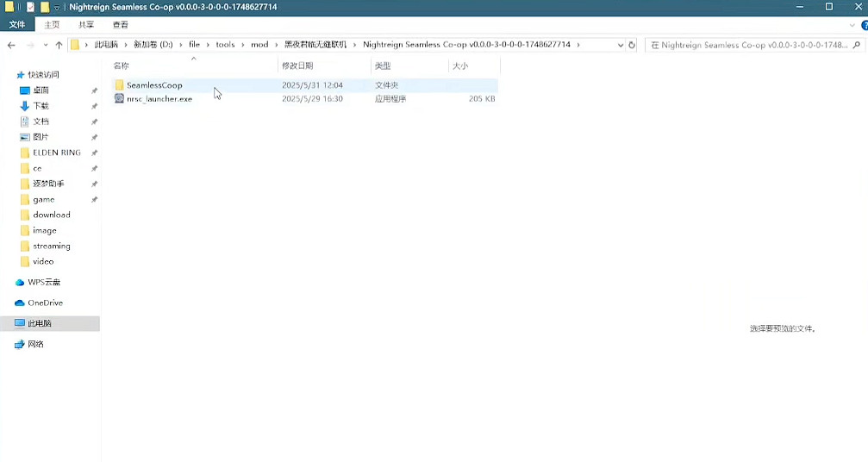Switch to the 查看 ribbon tab
The image size is (868, 462).
tap(120, 25)
